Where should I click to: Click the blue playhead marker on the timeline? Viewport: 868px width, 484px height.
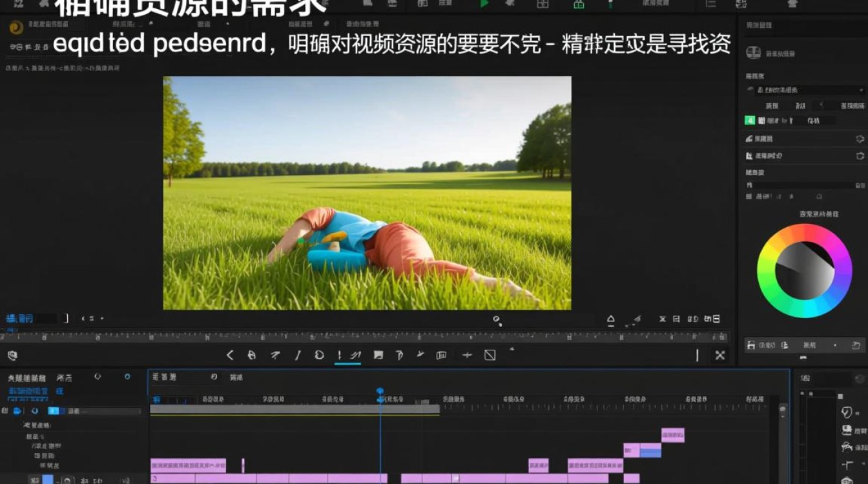[380, 391]
